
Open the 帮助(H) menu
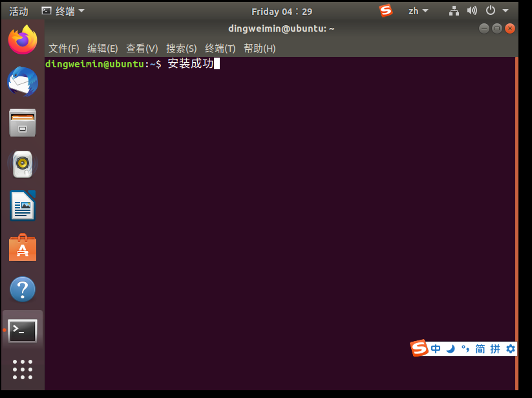point(260,49)
